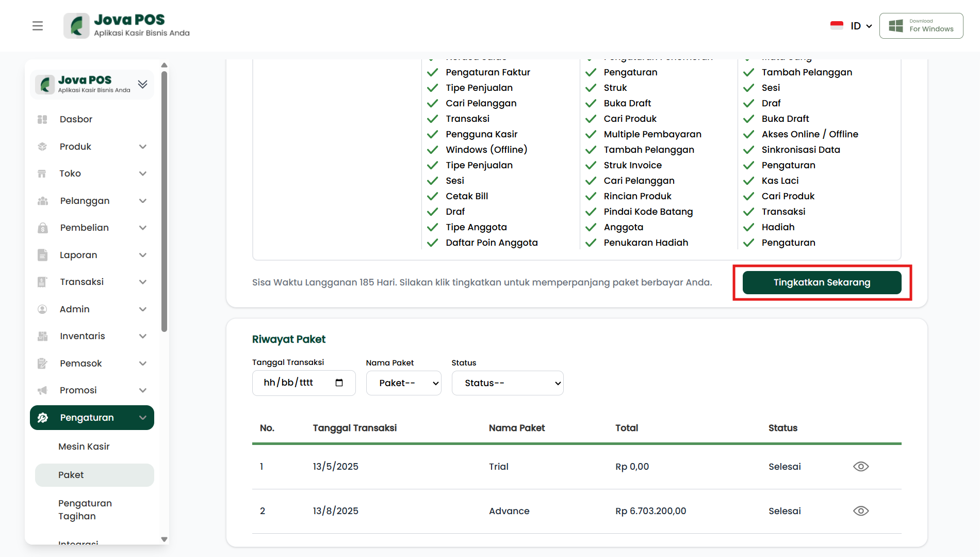
Task: Click the Dasbor sidebar icon
Action: [42, 119]
